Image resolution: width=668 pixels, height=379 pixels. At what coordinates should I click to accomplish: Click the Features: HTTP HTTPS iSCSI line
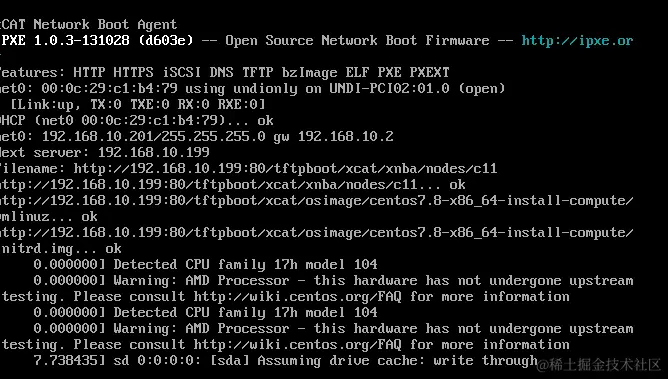click(225, 73)
